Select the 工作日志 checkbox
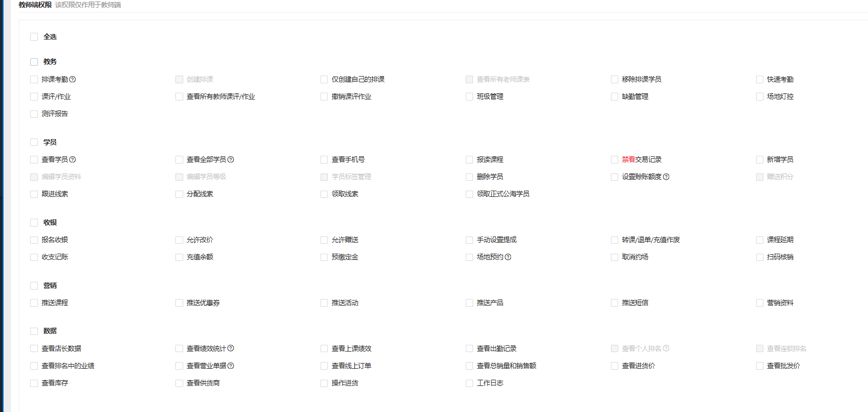 pyautogui.click(x=469, y=383)
